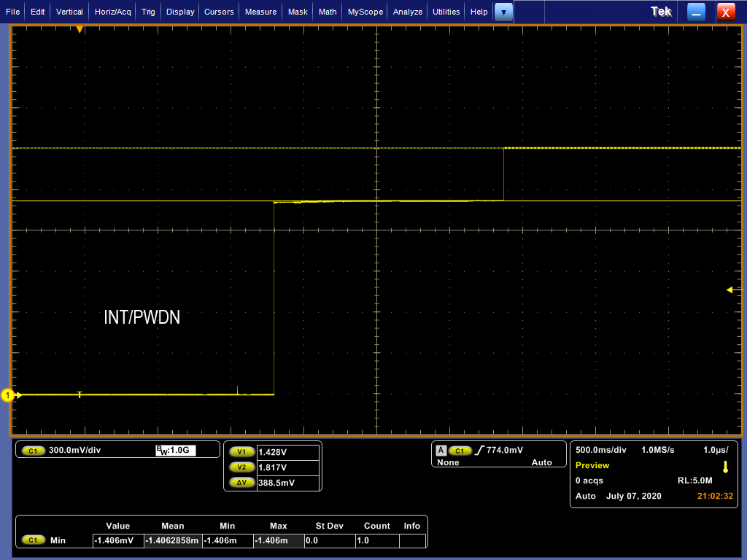
Task: Click the BW:1.0G bandwidth indicator
Action: coord(175,450)
